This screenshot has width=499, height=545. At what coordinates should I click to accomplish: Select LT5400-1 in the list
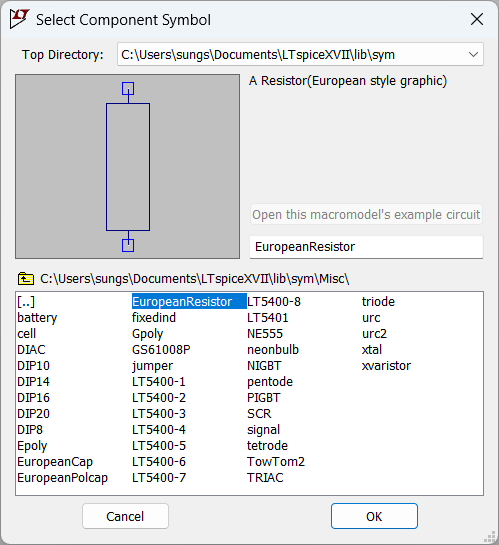[159, 382]
